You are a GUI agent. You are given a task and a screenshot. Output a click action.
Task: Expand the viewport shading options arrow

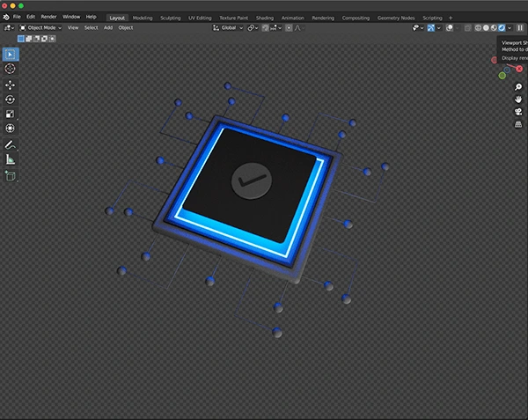point(510,27)
